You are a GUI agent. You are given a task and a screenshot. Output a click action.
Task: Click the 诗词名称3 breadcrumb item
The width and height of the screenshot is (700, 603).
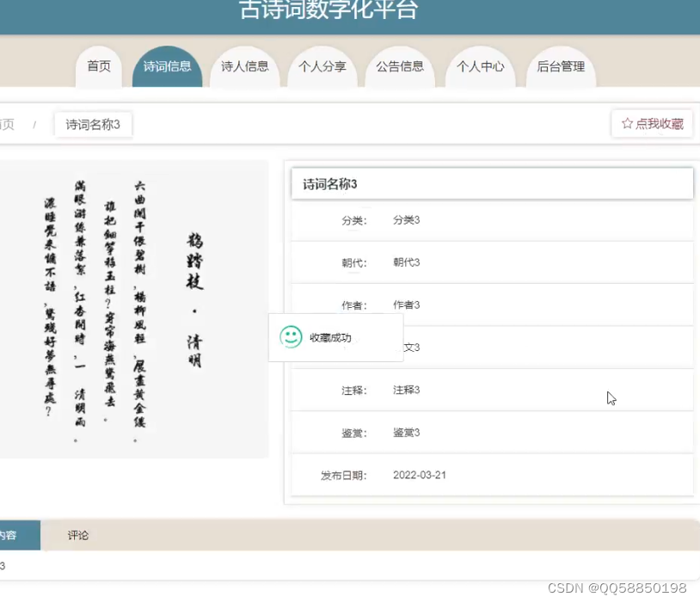click(x=93, y=124)
